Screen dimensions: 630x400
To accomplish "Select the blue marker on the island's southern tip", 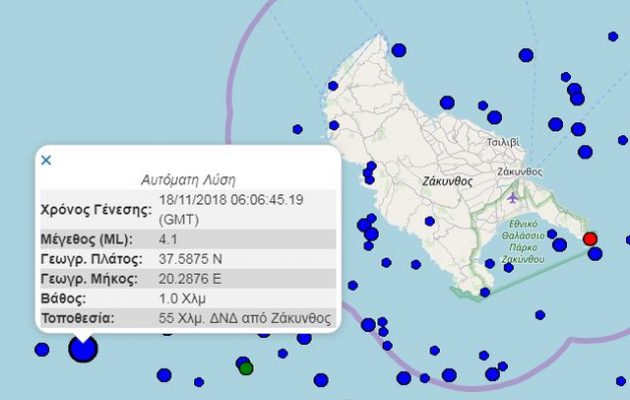I will point(485,292).
